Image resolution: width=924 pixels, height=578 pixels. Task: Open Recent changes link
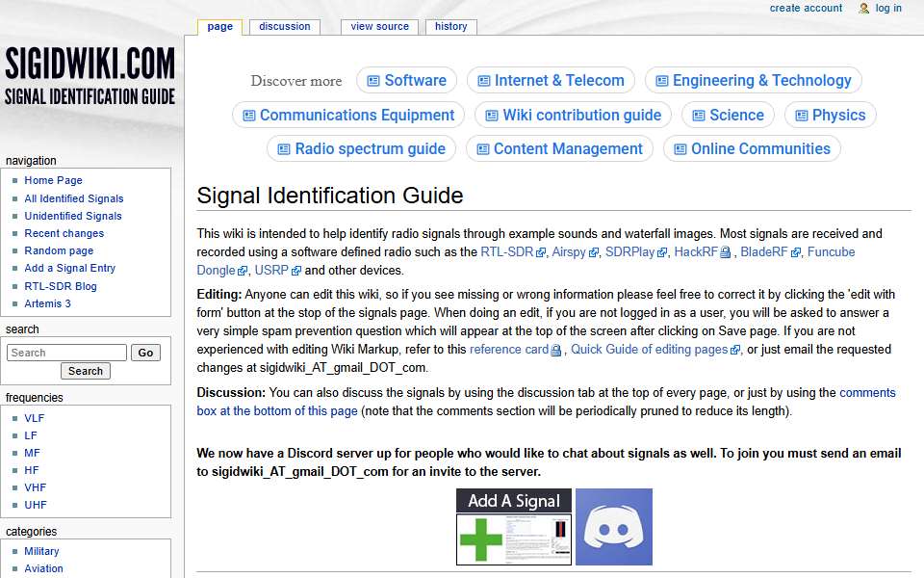64,233
